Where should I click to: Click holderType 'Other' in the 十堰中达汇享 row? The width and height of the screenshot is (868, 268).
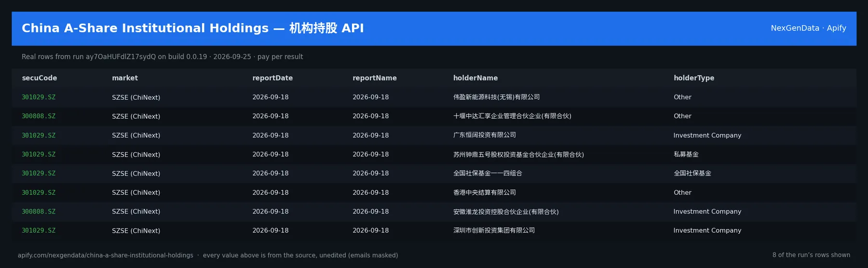[x=682, y=116]
